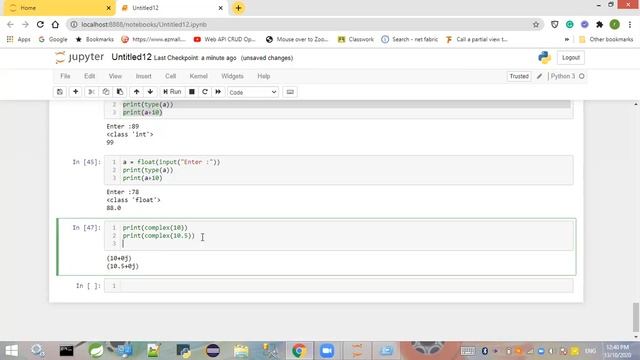Open the Classwork bookmark

coord(356,39)
